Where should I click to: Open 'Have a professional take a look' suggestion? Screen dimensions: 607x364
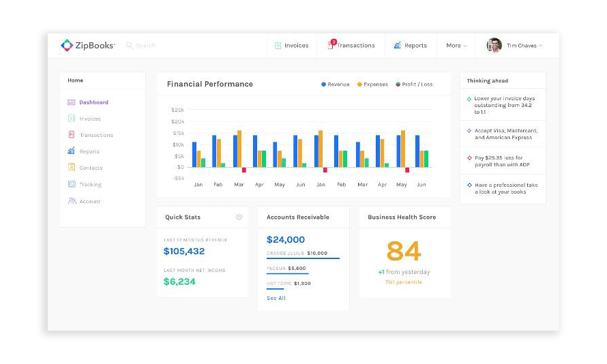coord(505,189)
